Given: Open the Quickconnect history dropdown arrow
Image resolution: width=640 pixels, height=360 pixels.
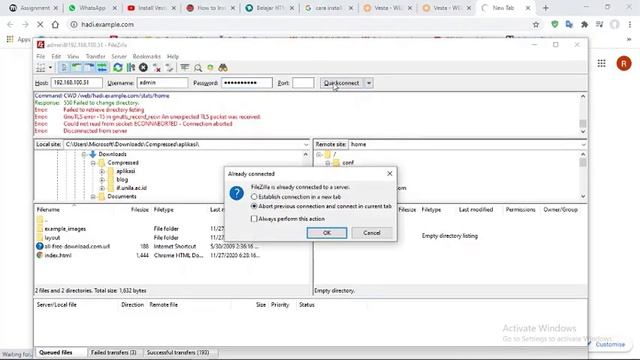Looking at the screenshot, I should point(369,83).
